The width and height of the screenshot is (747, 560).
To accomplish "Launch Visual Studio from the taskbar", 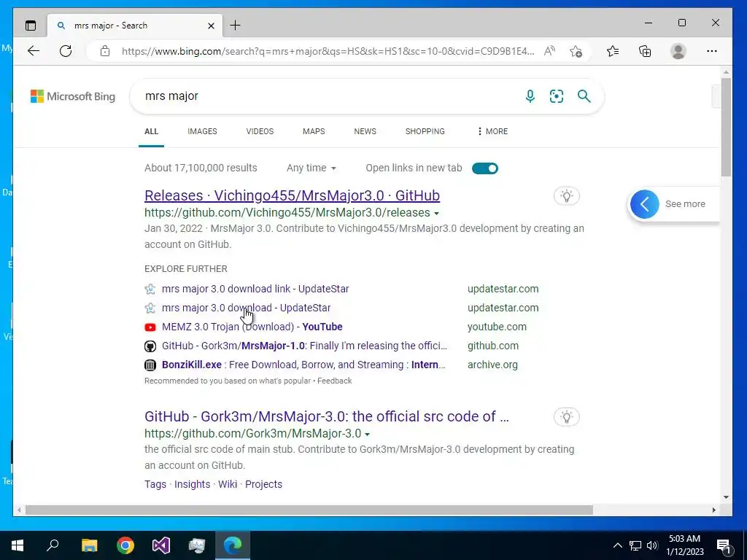I will [x=161, y=545].
